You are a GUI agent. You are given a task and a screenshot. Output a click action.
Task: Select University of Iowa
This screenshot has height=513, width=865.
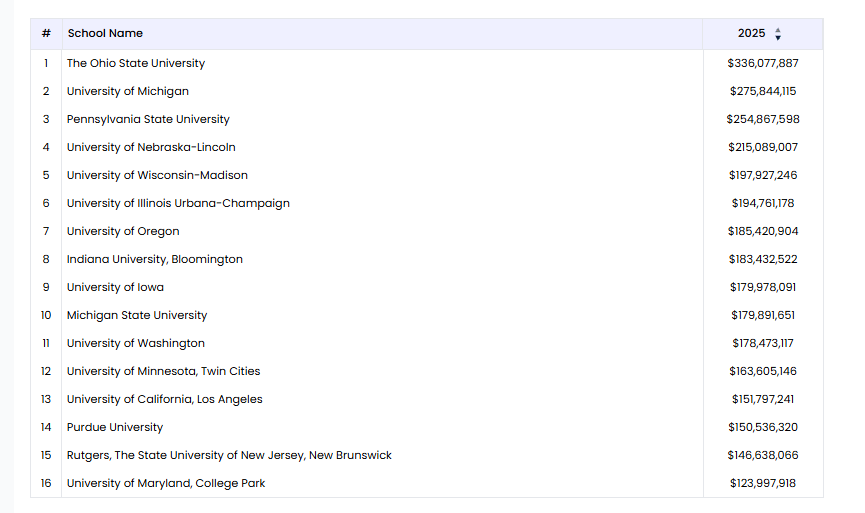click(115, 287)
